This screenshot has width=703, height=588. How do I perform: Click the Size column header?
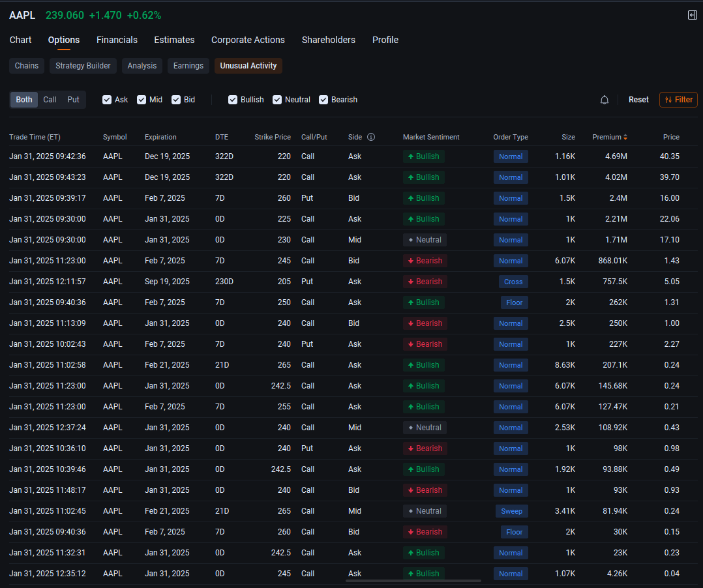point(568,137)
